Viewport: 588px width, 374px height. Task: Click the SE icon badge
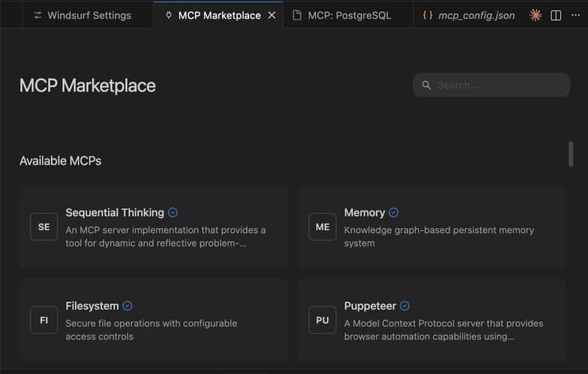click(44, 227)
